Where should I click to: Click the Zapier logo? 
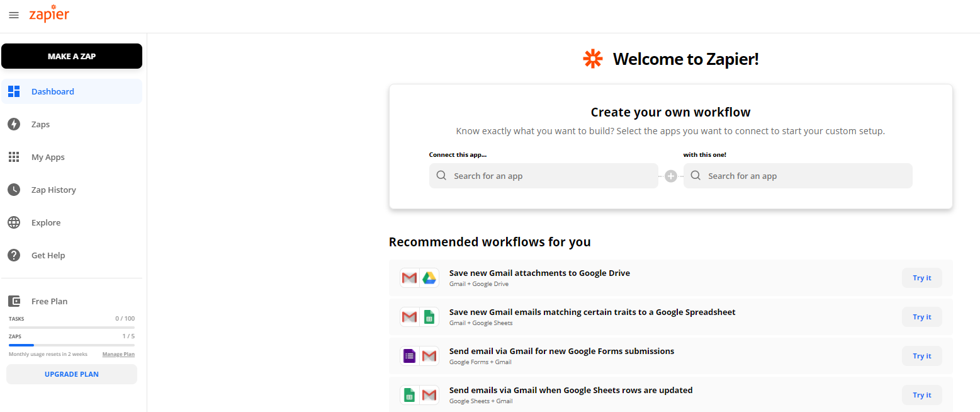(49, 14)
